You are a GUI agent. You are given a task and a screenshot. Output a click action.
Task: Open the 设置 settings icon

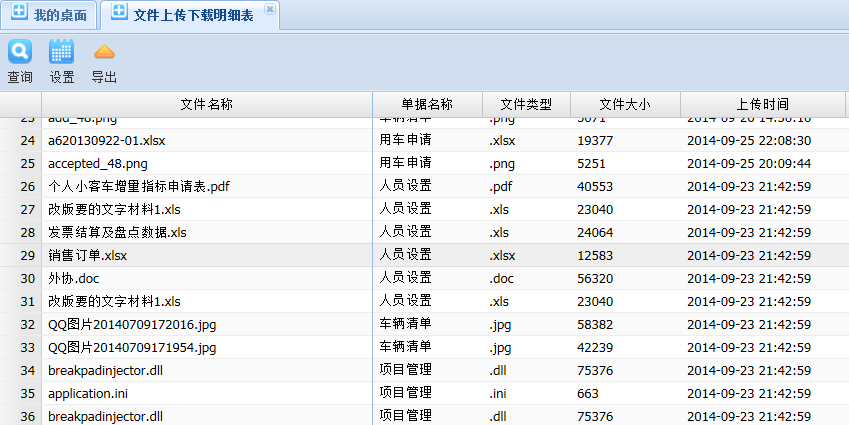coord(62,52)
